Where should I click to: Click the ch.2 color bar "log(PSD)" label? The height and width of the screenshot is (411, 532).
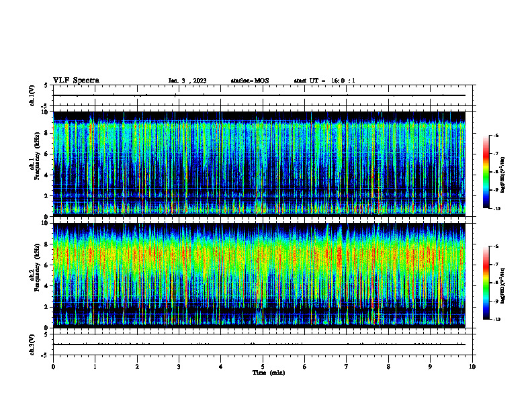pos(503,285)
